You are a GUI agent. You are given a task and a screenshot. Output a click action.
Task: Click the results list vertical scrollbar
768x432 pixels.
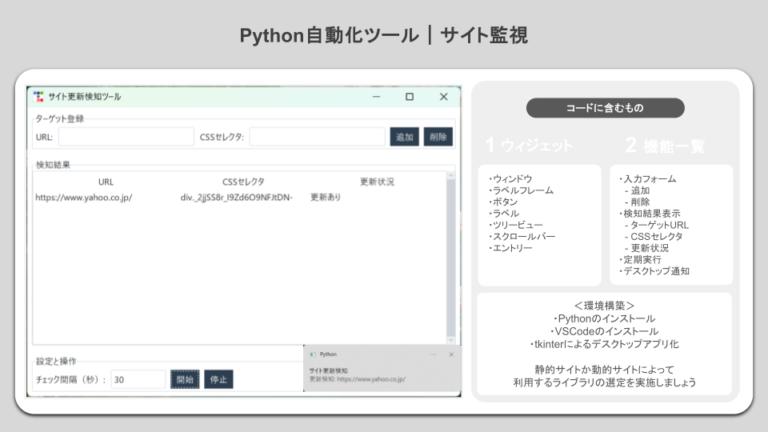click(451, 260)
